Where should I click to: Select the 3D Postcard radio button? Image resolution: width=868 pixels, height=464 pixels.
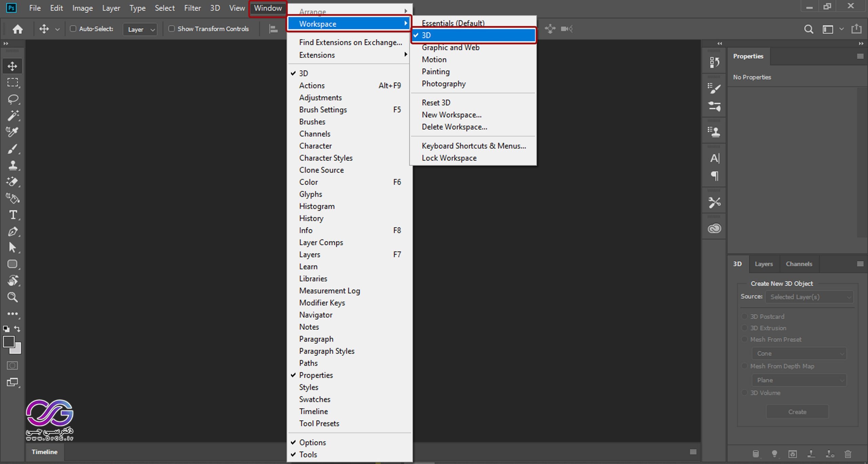click(x=744, y=316)
